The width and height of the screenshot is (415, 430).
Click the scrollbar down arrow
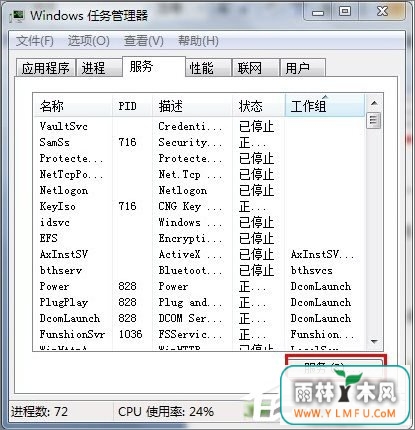[374, 341]
